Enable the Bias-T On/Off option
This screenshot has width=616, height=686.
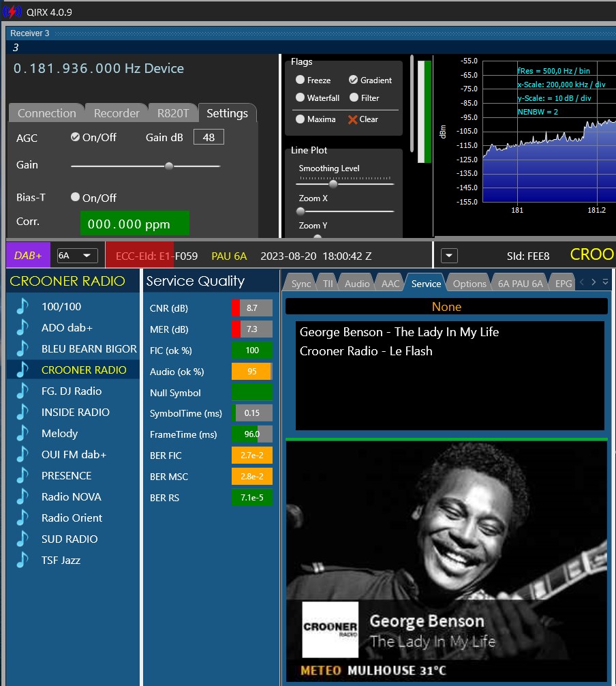75,197
